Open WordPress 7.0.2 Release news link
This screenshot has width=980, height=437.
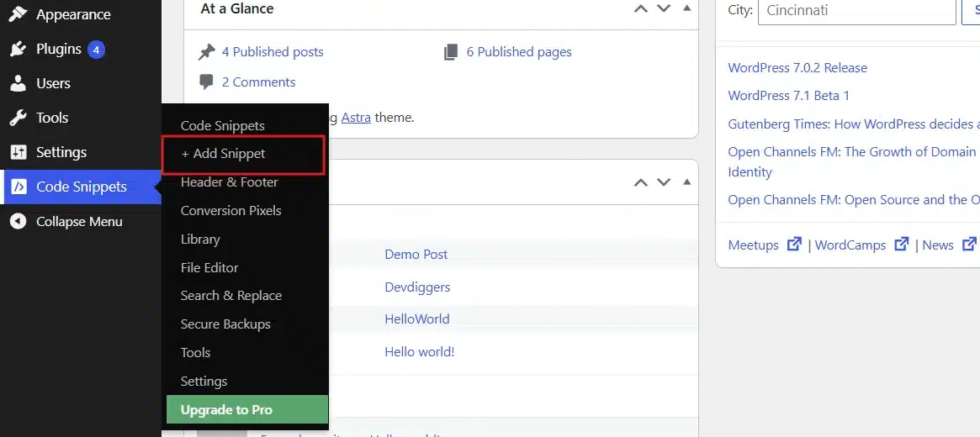click(797, 67)
